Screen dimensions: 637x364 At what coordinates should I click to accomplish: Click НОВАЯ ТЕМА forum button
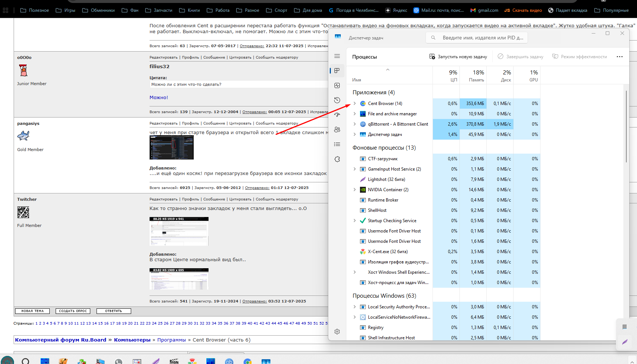tap(32, 311)
